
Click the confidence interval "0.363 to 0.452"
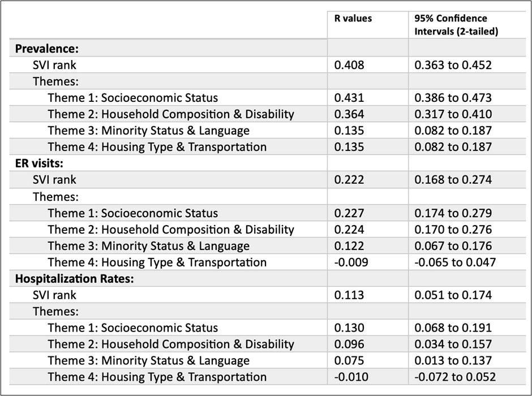453,65
